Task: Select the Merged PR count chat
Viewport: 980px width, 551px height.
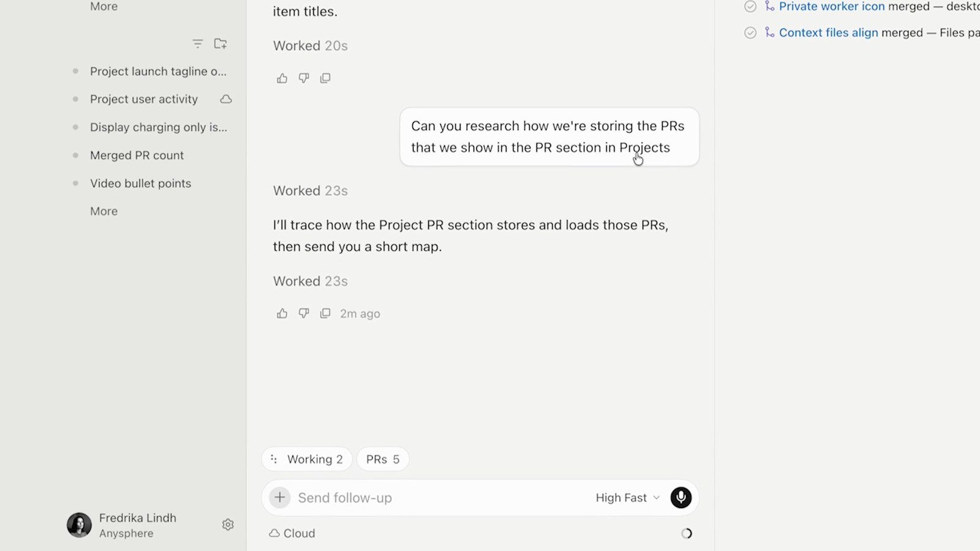Action: [x=137, y=156]
